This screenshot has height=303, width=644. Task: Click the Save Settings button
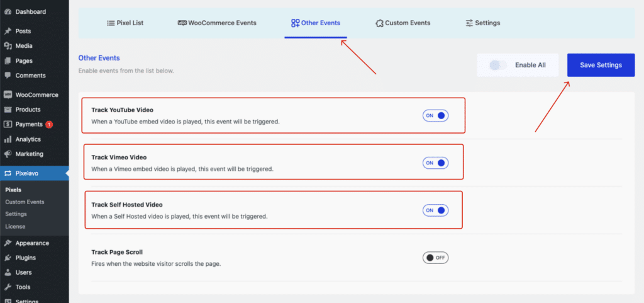coord(601,65)
